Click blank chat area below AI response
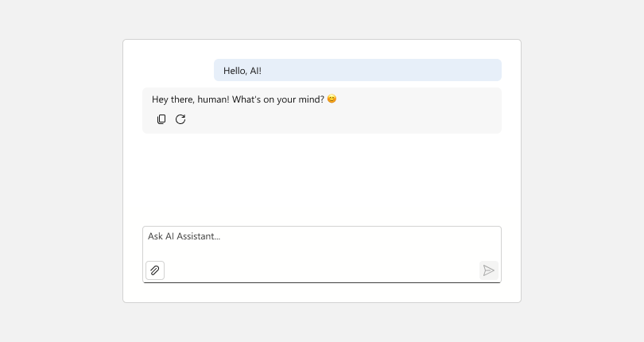Viewport: 644px width, 342px height. [321, 179]
